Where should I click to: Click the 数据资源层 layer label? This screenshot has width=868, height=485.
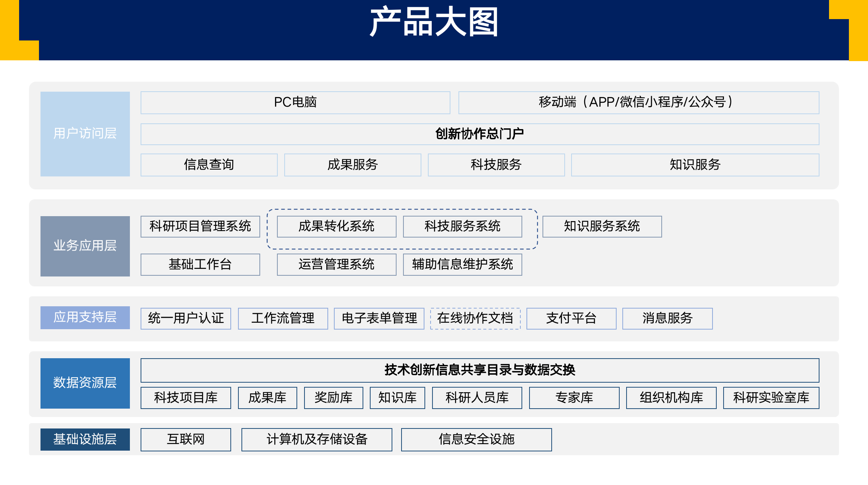tap(85, 383)
